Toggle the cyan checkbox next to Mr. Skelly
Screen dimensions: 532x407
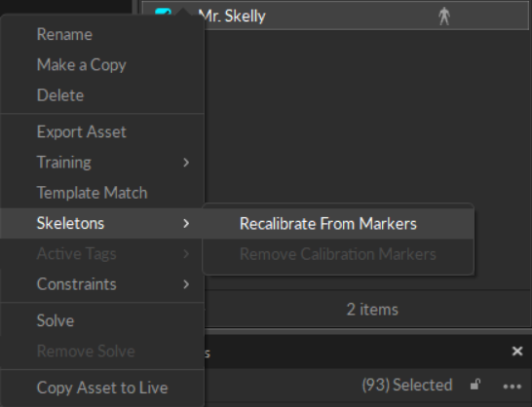click(x=163, y=13)
